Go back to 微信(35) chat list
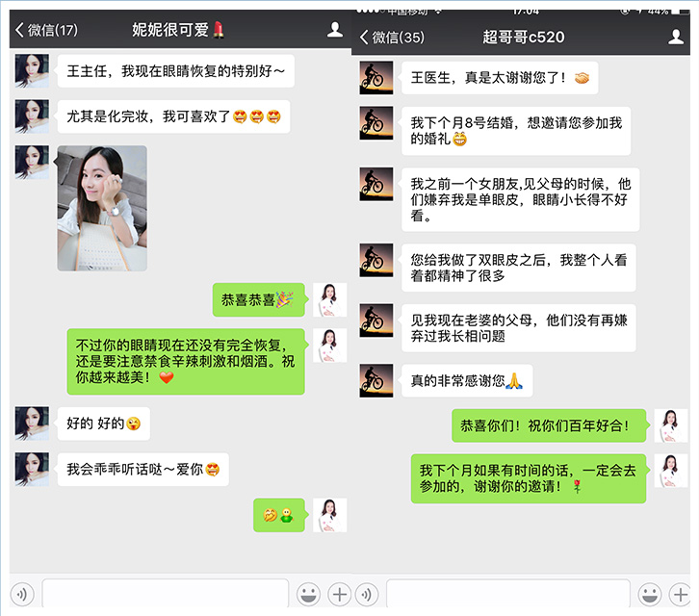 [391, 37]
